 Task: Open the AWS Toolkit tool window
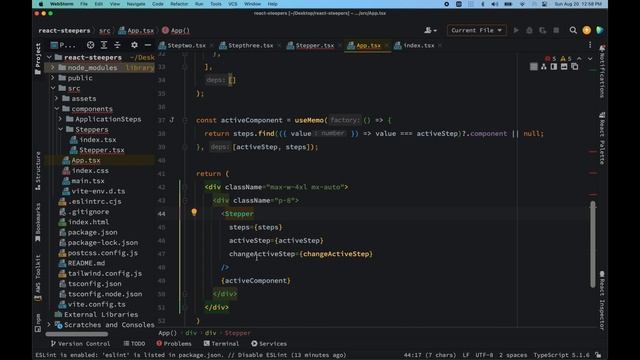point(38,278)
